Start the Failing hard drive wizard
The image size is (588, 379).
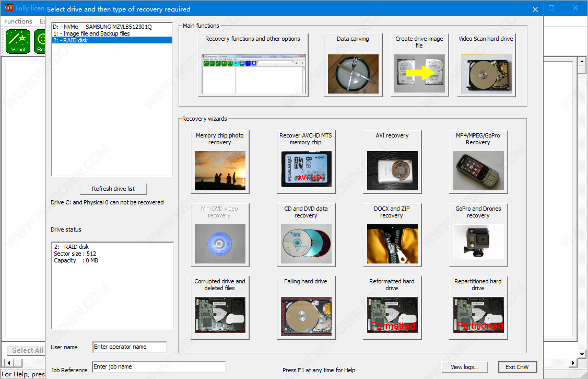306,308
